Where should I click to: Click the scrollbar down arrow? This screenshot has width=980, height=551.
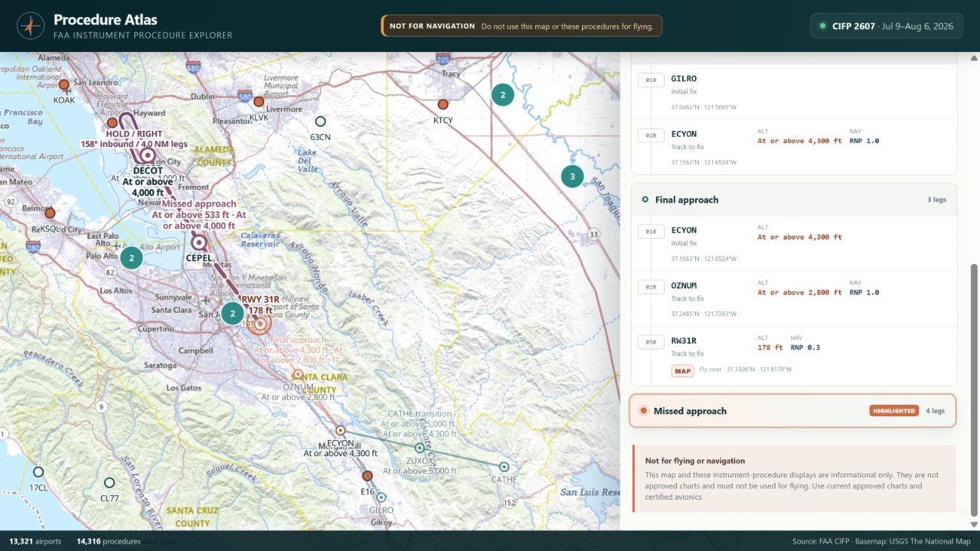[x=974, y=524]
